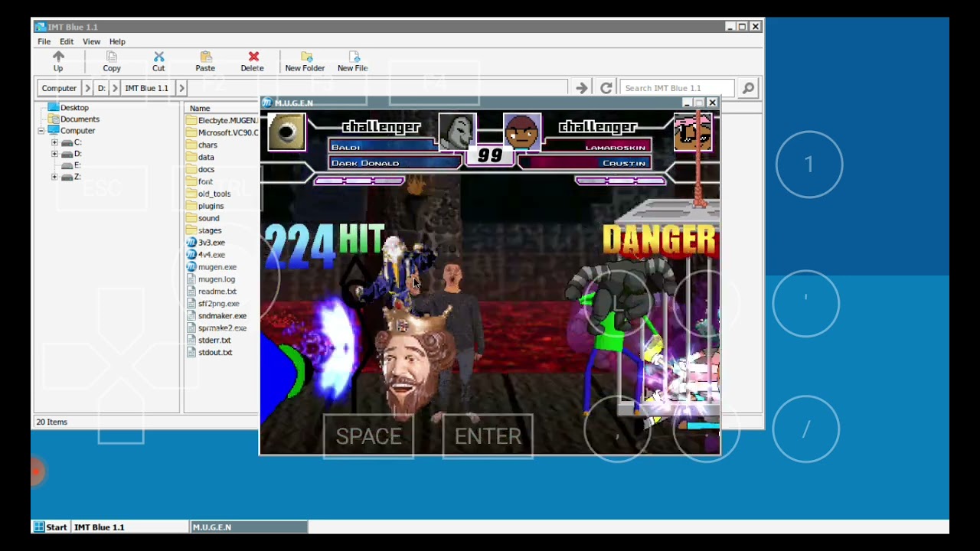The width and height of the screenshot is (980, 551).
Task: Open the Edit menu
Action: [x=67, y=41]
